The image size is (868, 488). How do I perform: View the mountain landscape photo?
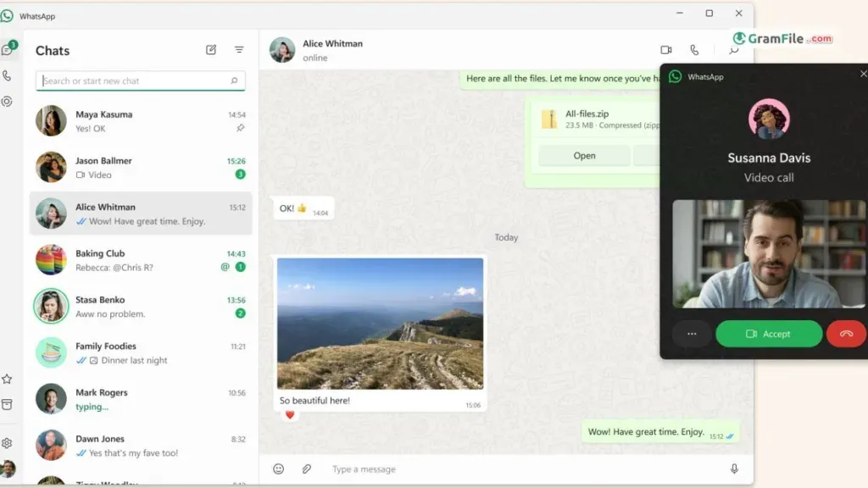pos(380,324)
